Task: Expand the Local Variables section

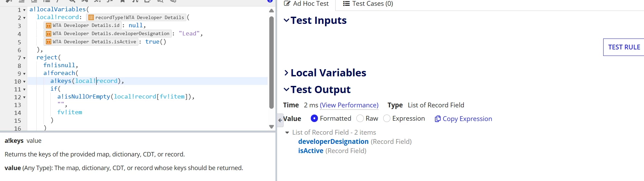Action: [x=286, y=73]
